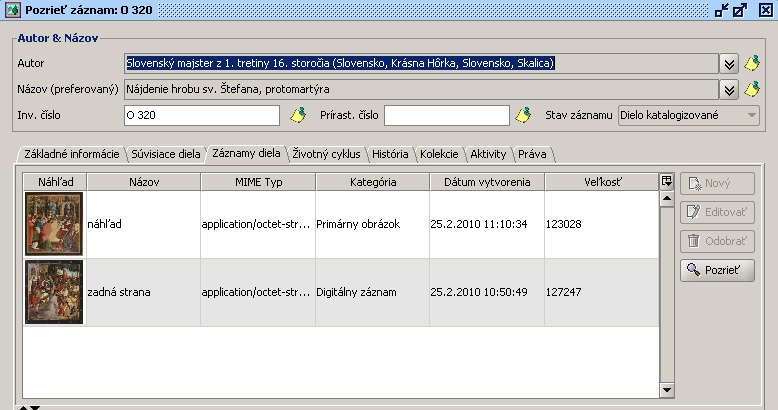Screen dimensions: 778x410
Task: Click the table scrollbar down arrow
Action: tap(667, 387)
